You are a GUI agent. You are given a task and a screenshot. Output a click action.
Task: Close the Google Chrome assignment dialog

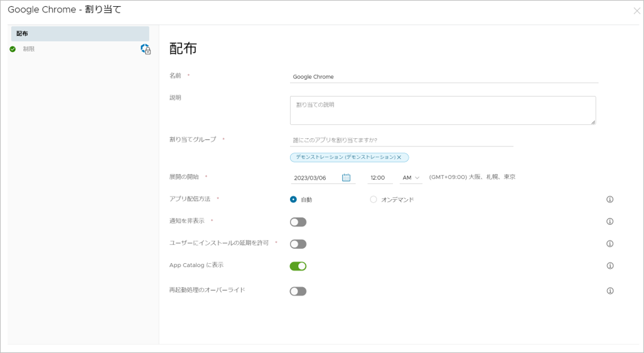click(x=636, y=11)
